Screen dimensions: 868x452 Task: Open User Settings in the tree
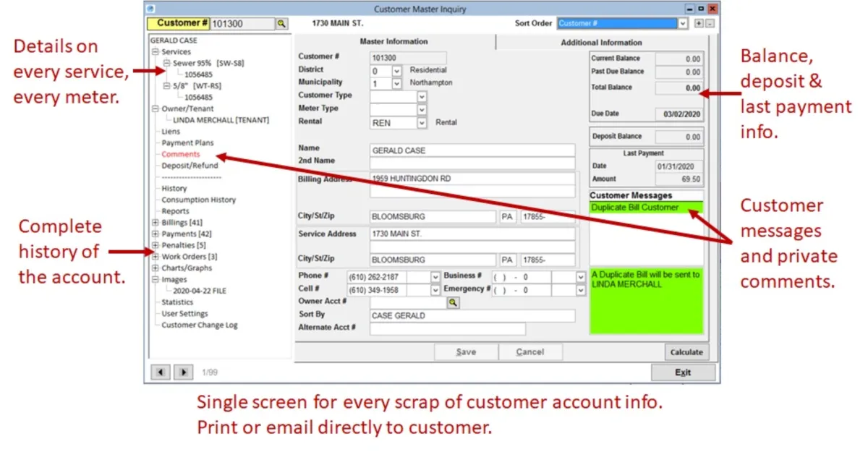(184, 314)
